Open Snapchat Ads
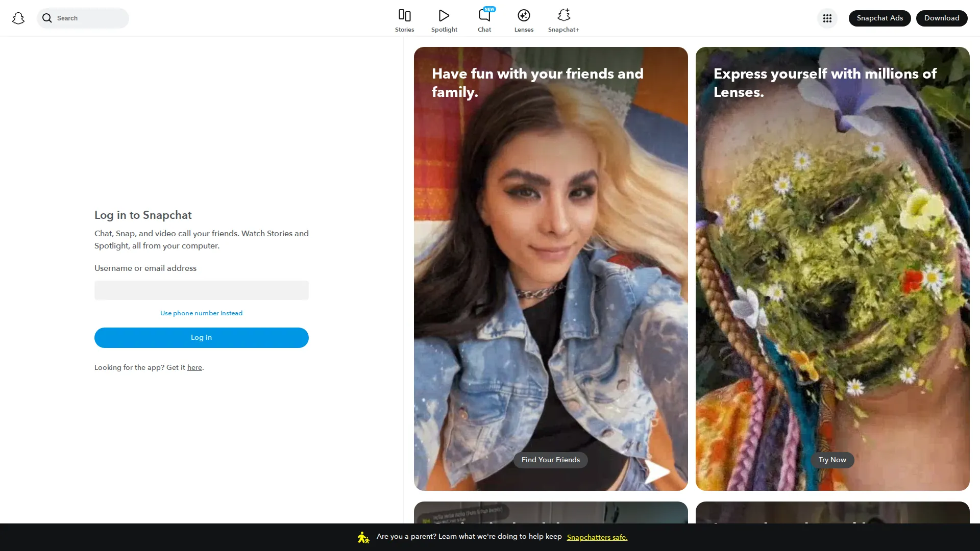Screen dimensions: 980x551 coord(879,18)
